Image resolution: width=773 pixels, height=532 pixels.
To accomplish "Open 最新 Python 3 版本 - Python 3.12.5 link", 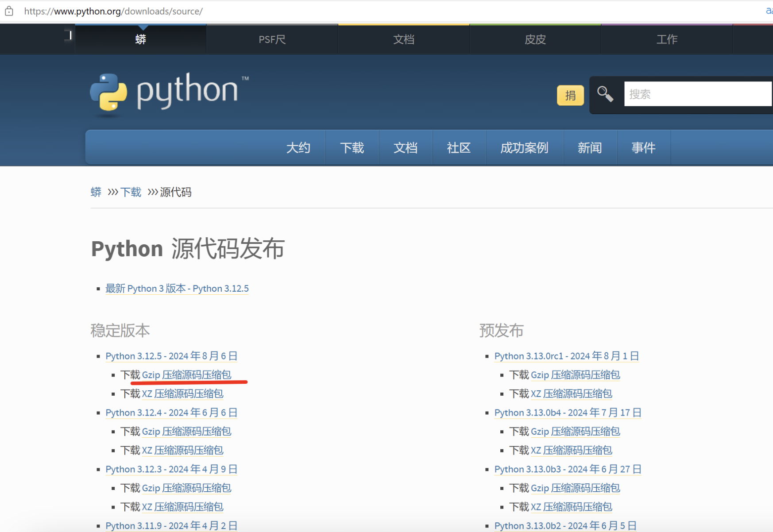I will pos(177,289).
